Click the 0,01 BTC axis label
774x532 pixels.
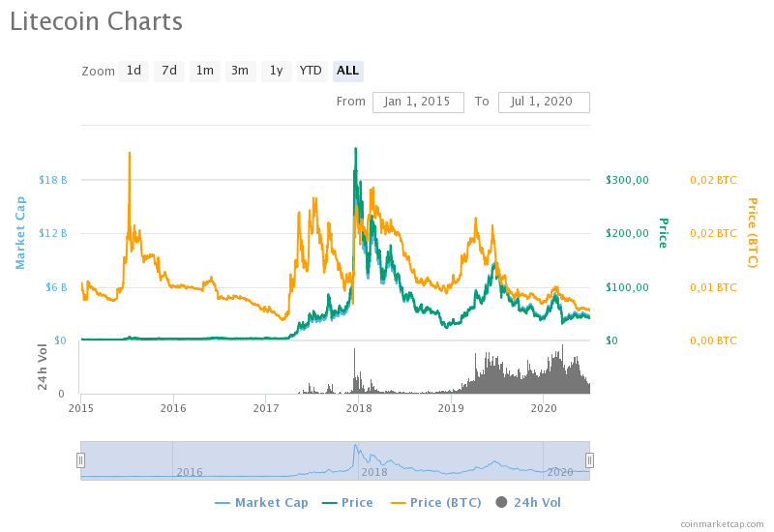coord(713,287)
